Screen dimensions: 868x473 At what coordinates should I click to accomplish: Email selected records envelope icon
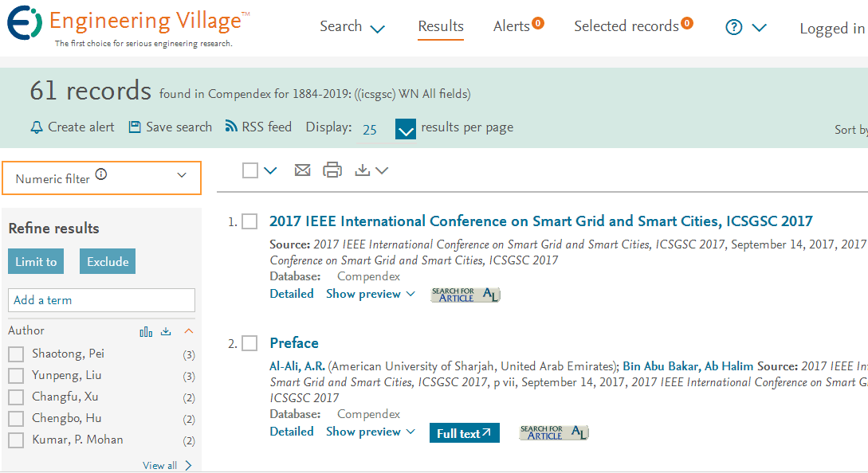click(x=302, y=170)
